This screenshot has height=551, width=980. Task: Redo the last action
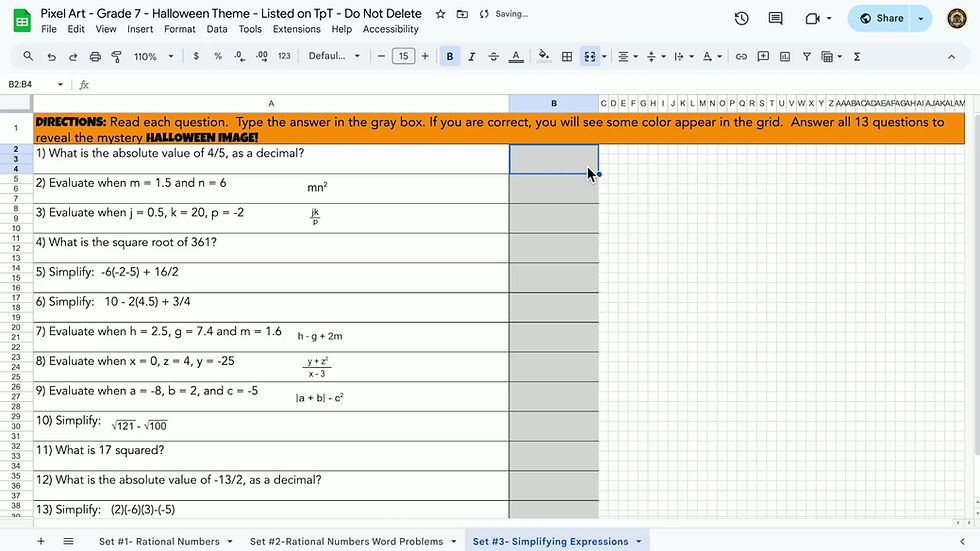[x=73, y=56]
